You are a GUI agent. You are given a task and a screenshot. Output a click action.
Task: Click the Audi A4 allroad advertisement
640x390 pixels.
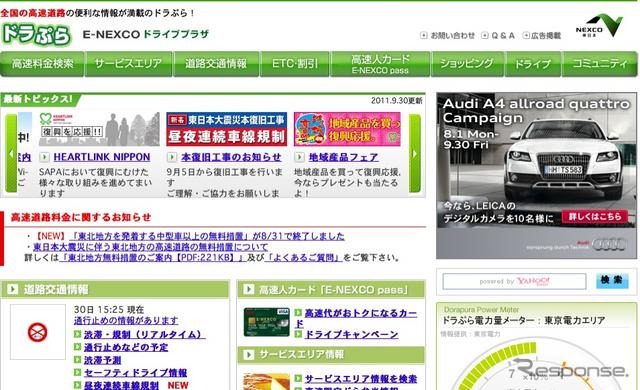[x=536, y=175]
